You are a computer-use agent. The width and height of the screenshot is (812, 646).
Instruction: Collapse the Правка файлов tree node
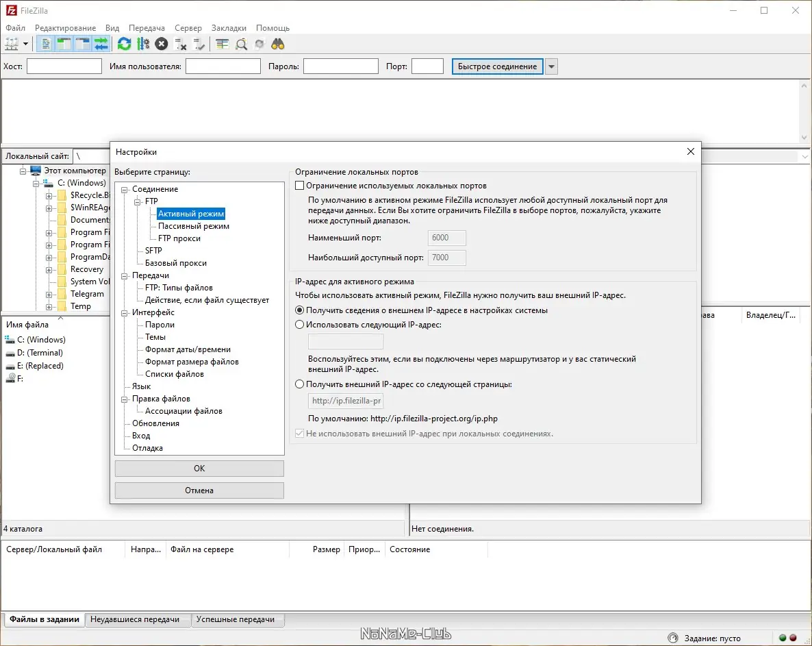[x=125, y=399]
